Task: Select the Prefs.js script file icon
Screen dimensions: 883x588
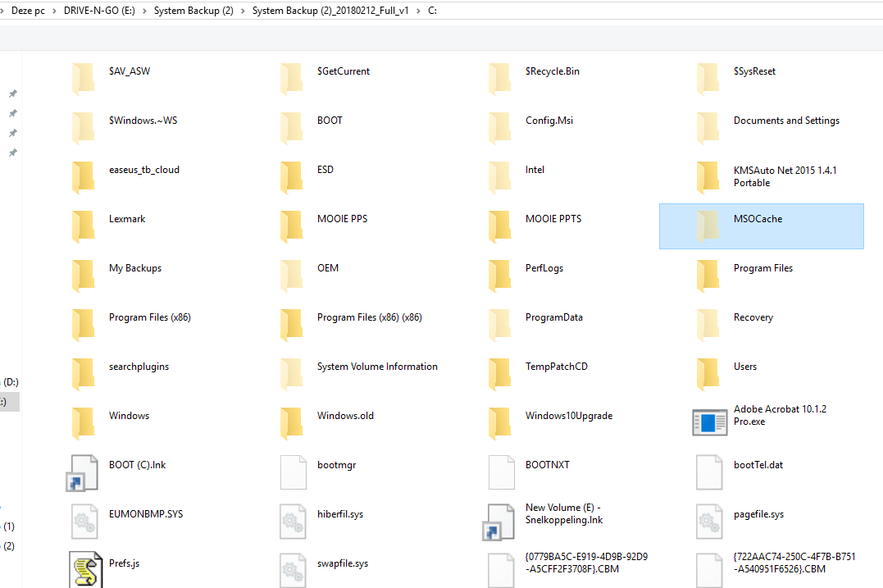Action: (85, 569)
